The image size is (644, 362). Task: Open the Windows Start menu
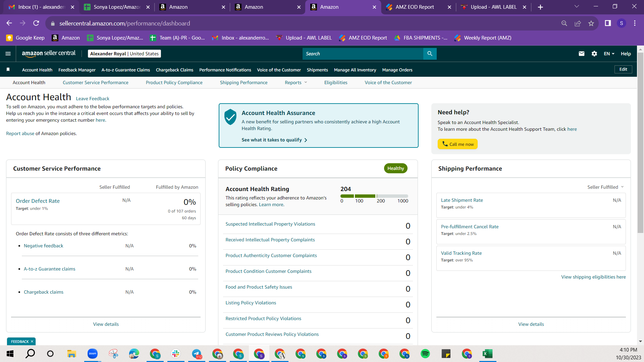pyautogui.click(x=10, y=354)
